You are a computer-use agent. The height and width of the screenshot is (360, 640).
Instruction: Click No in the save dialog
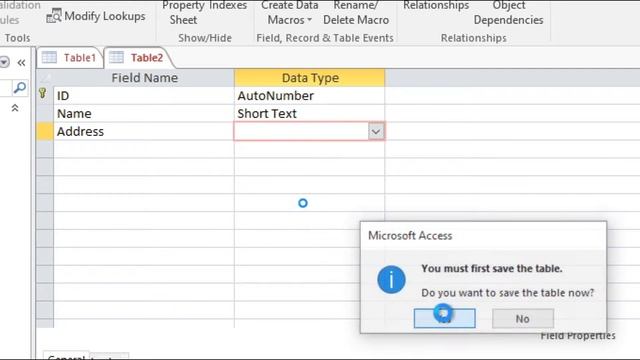(523, 318)
